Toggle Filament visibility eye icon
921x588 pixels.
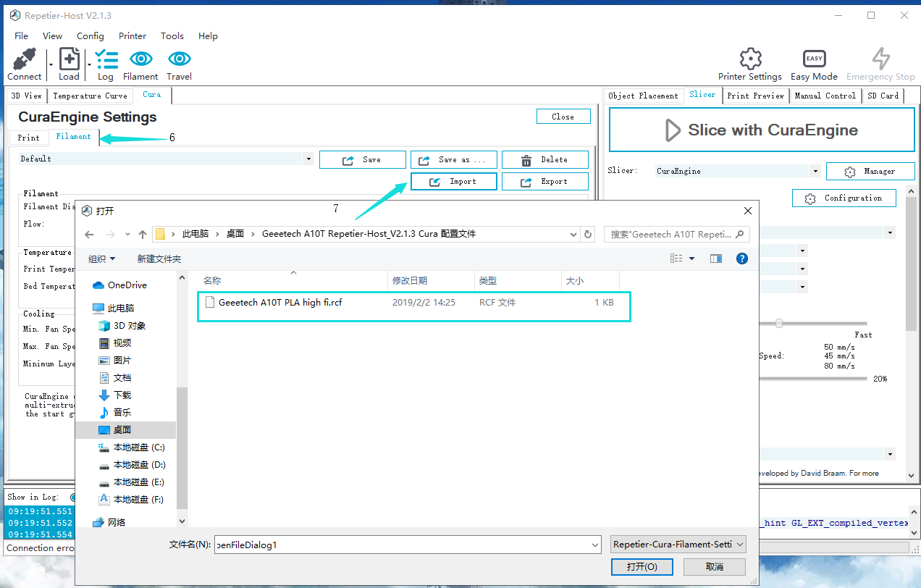140,59
